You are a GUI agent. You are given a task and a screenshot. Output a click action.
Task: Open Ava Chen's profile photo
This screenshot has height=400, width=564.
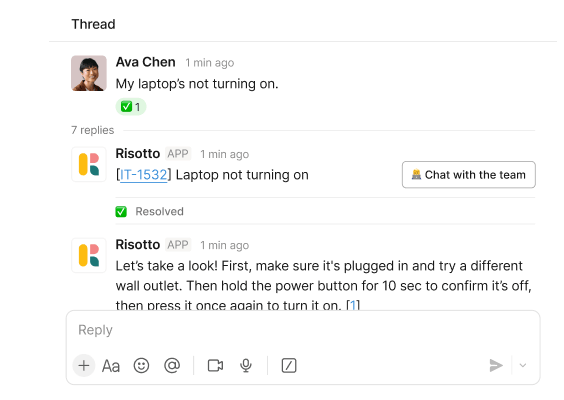pyautogui.click(x=89, y=73)
